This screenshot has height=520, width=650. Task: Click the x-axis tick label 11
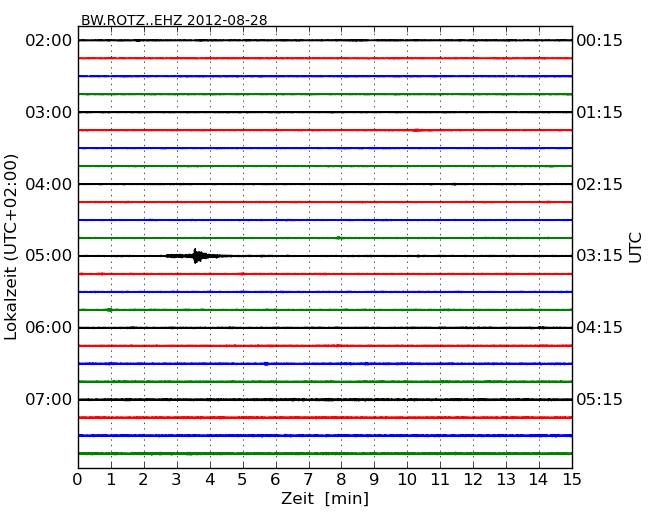pyautogui.click(x=440, y=480)
